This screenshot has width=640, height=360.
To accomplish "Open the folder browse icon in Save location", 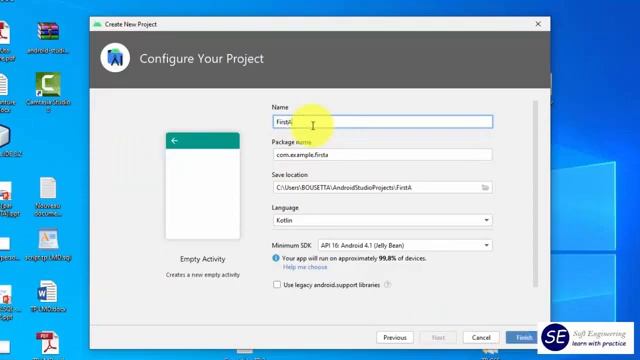I will pyautogui.click(x=485, y=187).
